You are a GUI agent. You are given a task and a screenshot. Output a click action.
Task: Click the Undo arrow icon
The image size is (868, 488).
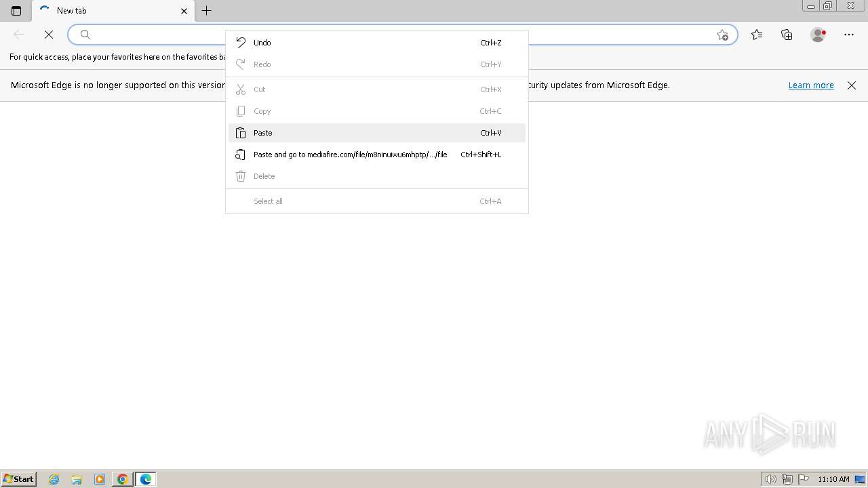pyautogui.click(x=241, y=43)
